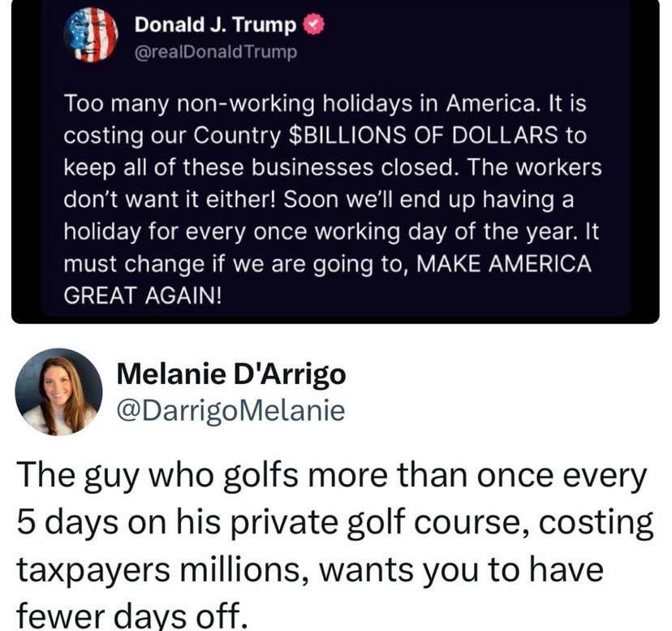Viewport: 672px width, 631px height.
Task: Click the 'don't want it either!' sentence
Action: tap(170, 200)
